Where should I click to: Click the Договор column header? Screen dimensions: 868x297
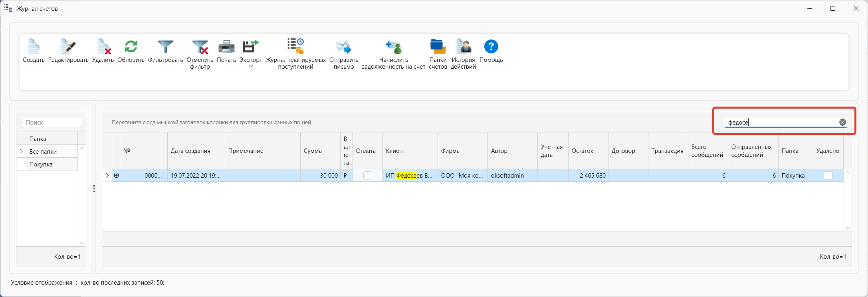pyautogui.click(x=628, y=151)
